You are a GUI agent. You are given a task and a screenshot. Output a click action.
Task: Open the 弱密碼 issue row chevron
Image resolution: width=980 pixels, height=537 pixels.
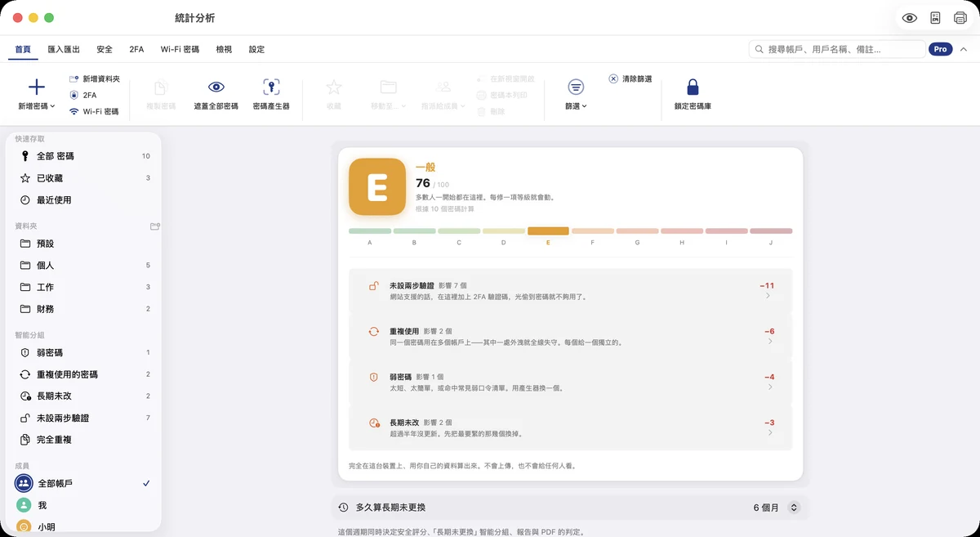[769, 387]
